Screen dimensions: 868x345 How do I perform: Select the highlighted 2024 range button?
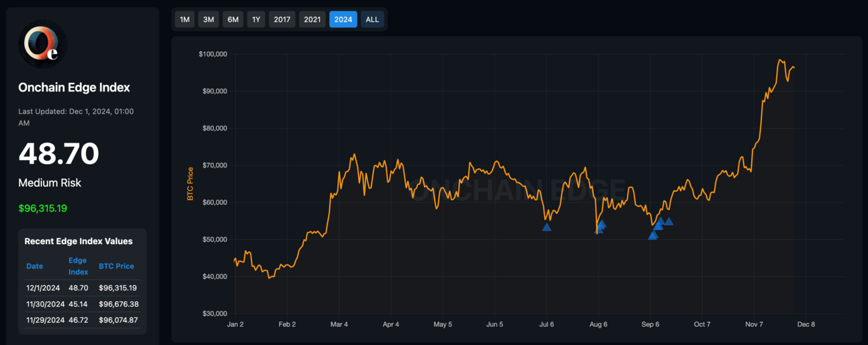[x=343, y=20]
